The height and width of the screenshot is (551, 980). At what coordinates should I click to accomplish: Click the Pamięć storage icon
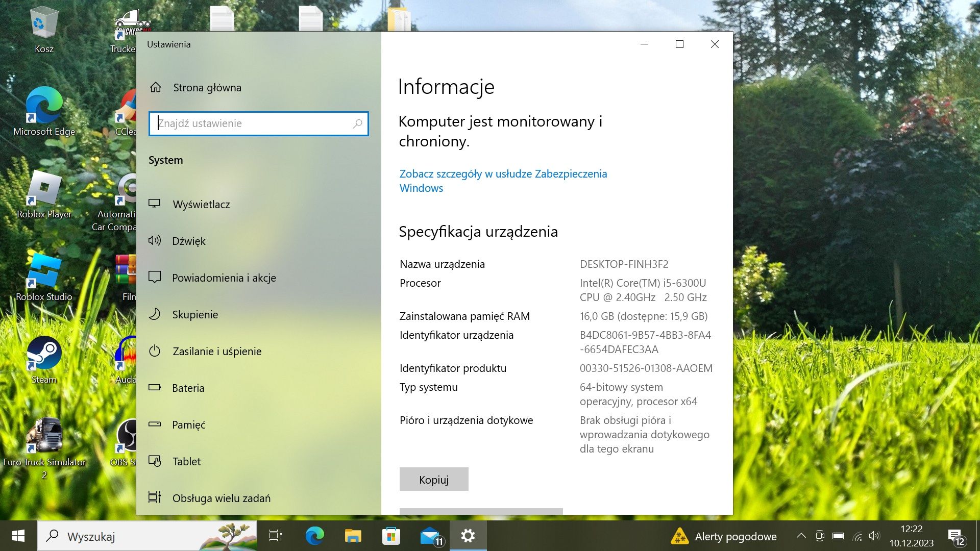[x=154, y=424]
